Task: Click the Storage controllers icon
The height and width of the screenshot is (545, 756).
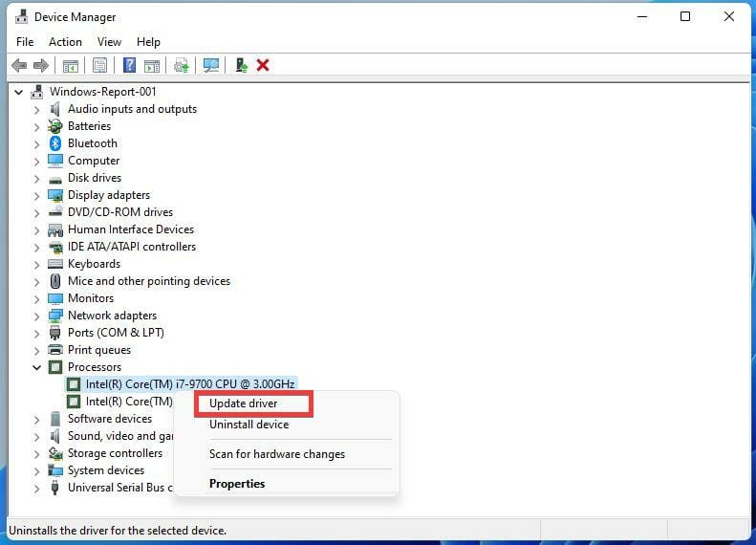Action: (x=55, y=453)
